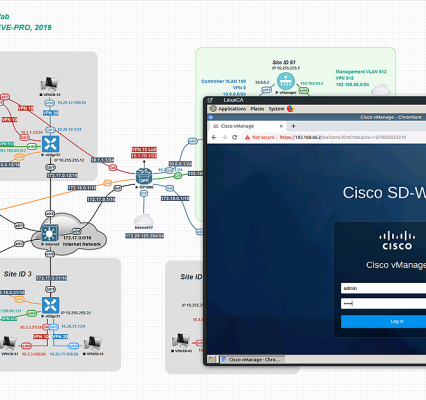
Task: Select the ISP1000 router node
Action: (x=144, y=176)
